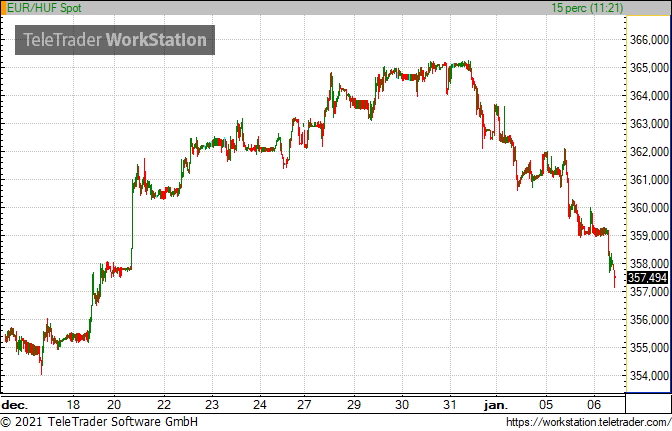The width and height of the screenshot is (672, 431).
Task: Click the 15 perc (11:21) interval label
Action: 587,8
